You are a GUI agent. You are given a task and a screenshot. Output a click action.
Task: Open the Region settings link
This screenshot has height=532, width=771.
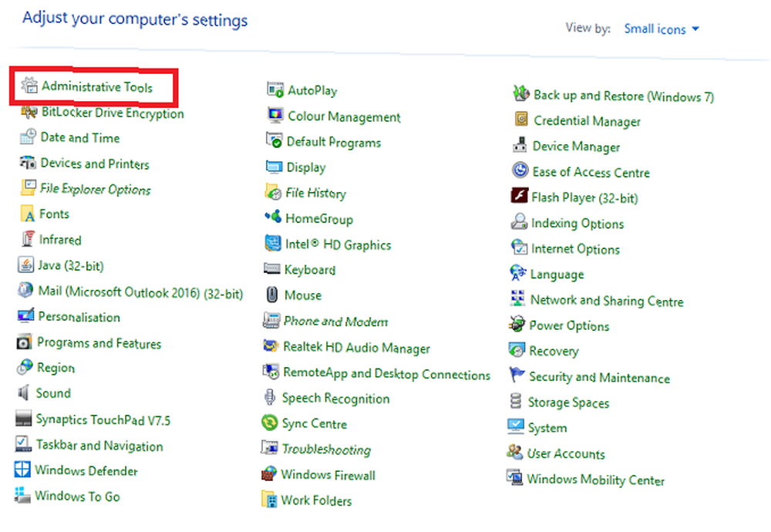coord(56,368)
